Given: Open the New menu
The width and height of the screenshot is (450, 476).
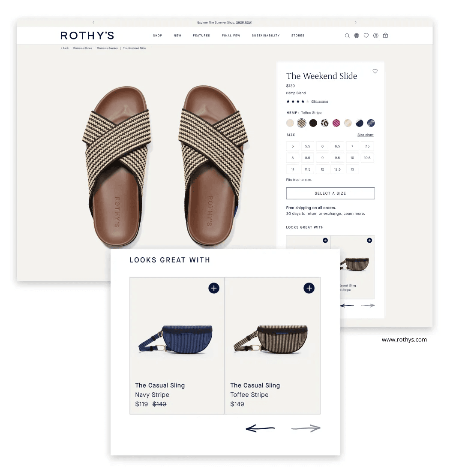Looking at the screenshot, I should coord(177,36).
